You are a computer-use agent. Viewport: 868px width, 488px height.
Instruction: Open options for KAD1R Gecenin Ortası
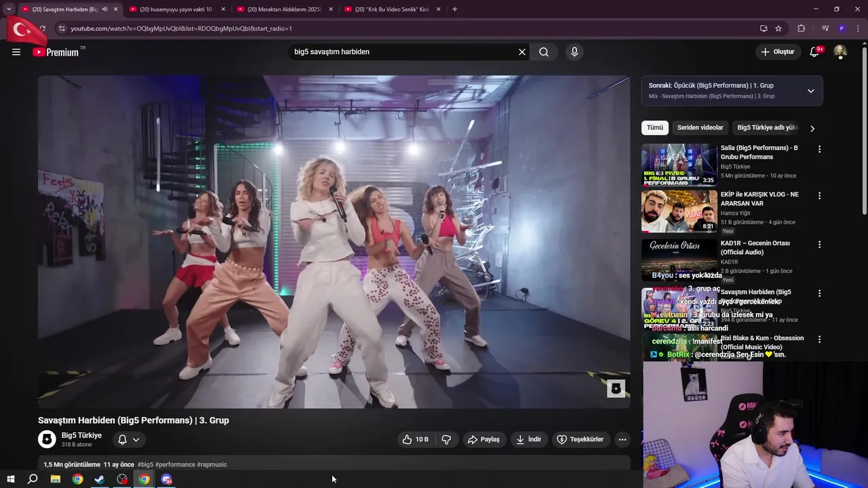click(x=819, y=245)
